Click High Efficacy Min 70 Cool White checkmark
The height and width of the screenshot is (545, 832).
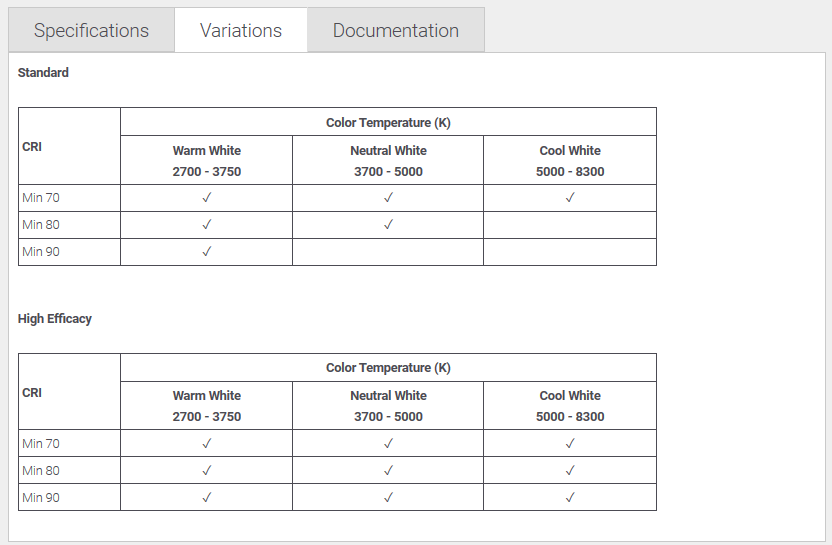coord(569,443)
